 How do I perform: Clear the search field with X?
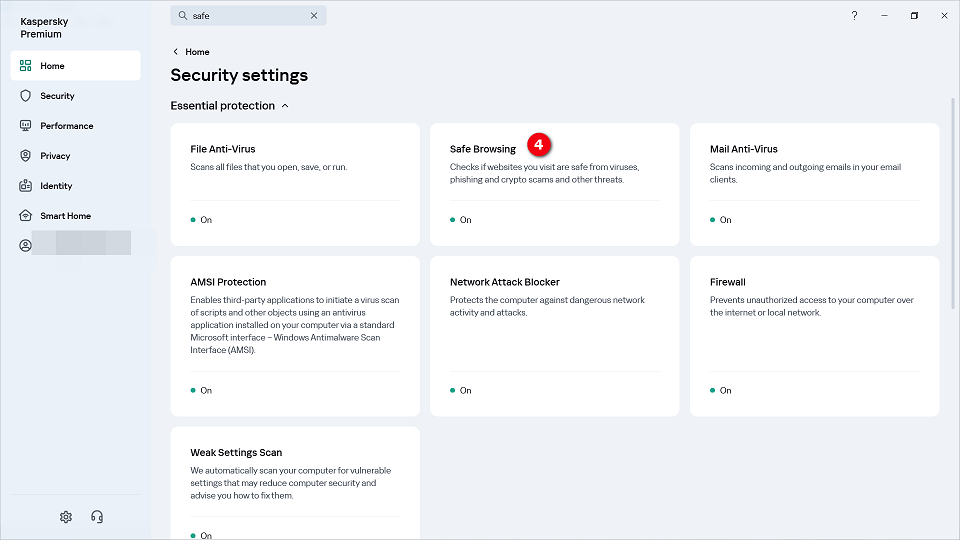coord(314,16)
